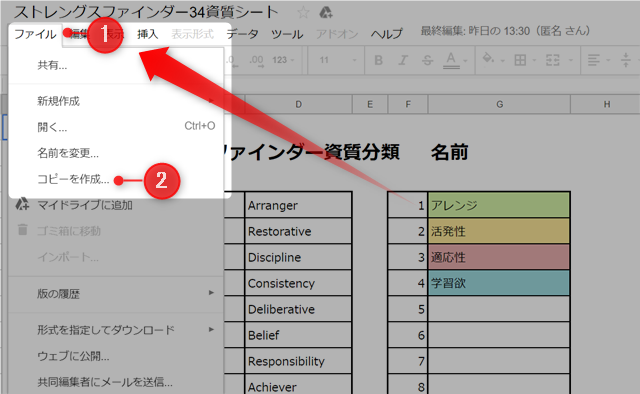Open the borders tool

[520, 60]
